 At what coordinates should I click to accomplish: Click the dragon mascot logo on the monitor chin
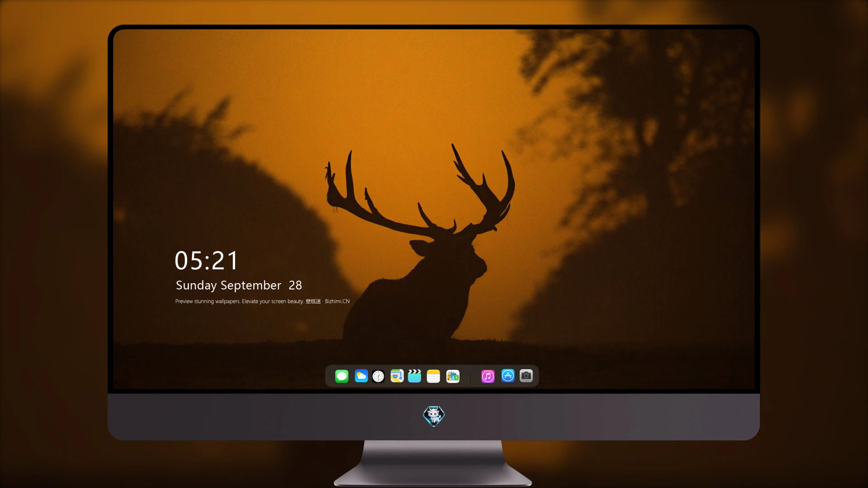[434, 416]
